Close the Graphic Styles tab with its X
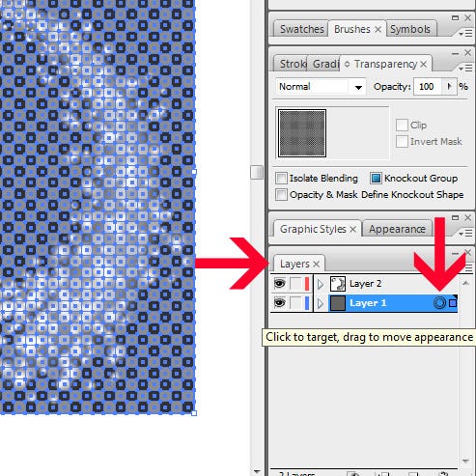Screen dimensions: 476x476 (x=353, y=230)
